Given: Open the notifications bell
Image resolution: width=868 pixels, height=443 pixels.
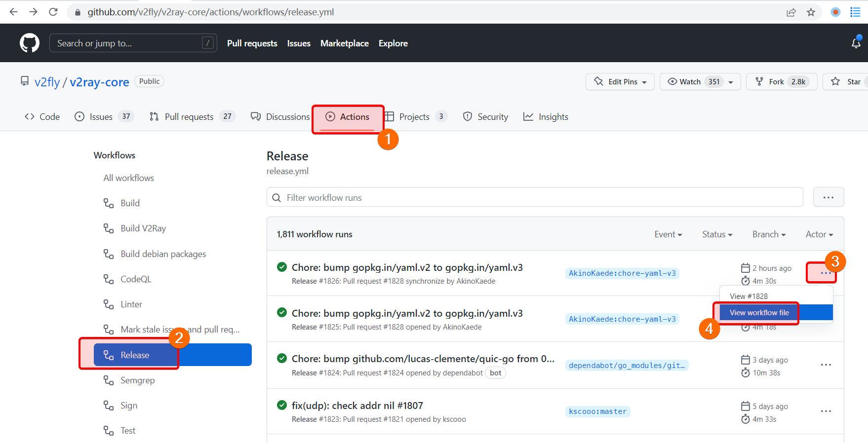Looking at the screenshot, I should click(856, 43).
